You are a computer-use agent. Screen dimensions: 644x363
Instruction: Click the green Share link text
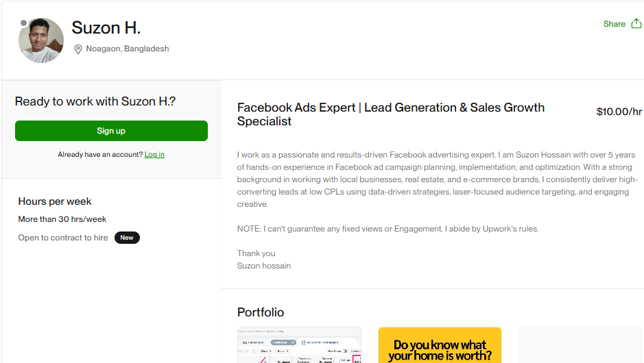pyautogui.click(x=614, y=24)
